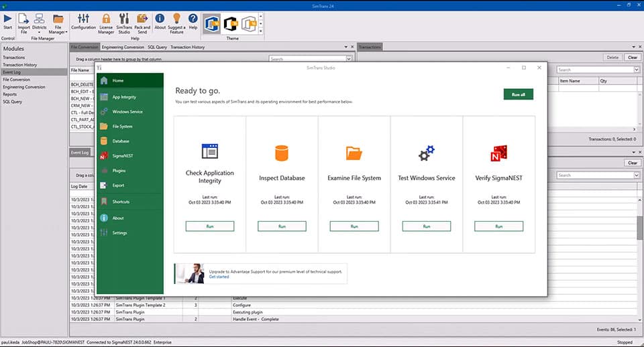
Task: Expand the Theme gallery dropdown arrow
Action: pyautogui.click(x=260, y=31)
